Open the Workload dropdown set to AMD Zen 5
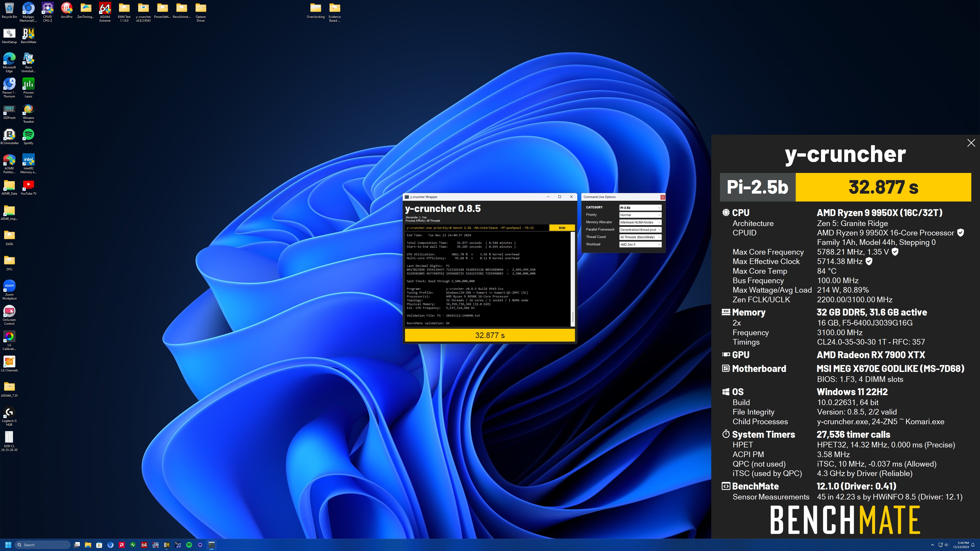This screenshot has height=551, width=980. (640, 245)
